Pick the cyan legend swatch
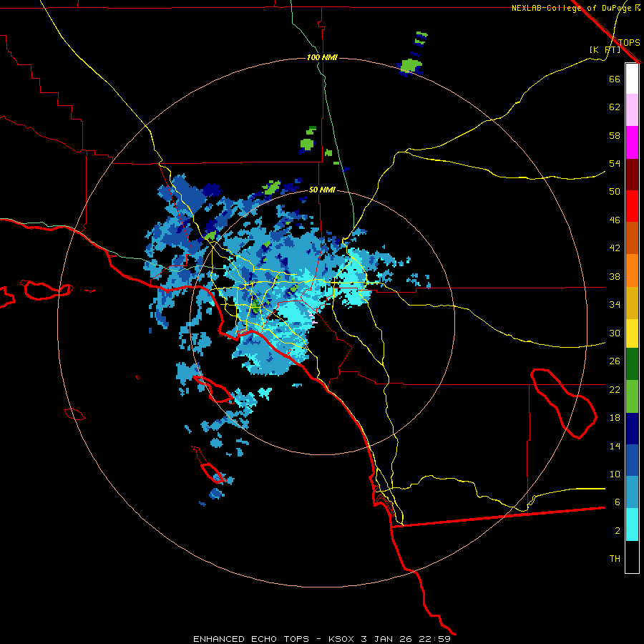 point(632,525)
